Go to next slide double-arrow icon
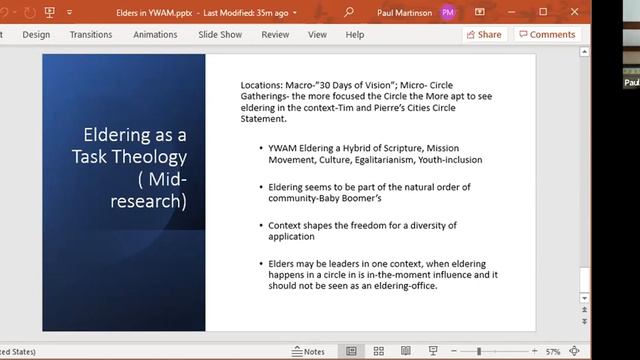The image size is (640, 360). point(584,321)
